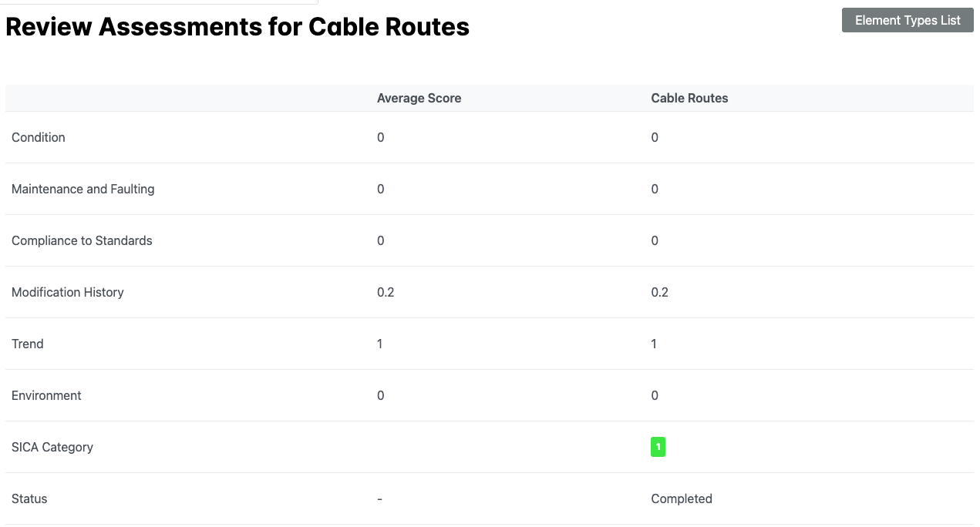Click Modification History Cable Routes value 0.2
This screenshot has width=980, height=527.
click(x=660, y=292)
